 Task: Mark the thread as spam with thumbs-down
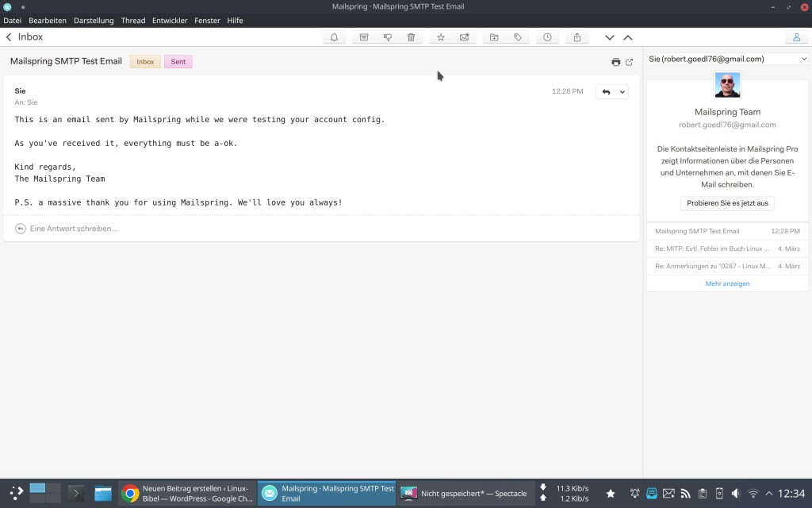click(387, 37)
